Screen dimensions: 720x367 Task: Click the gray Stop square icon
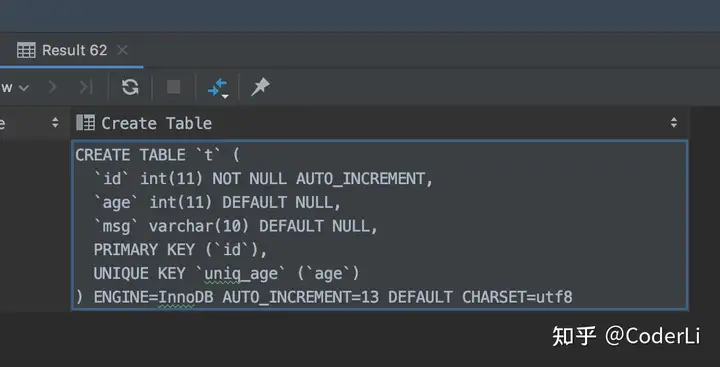click(x=173, y=87)
